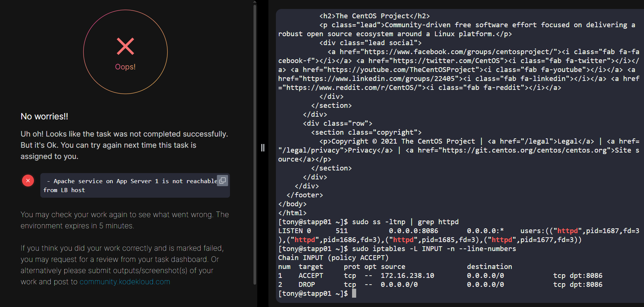Click the "environment expires in 5 minutes" text

(77, 226)
